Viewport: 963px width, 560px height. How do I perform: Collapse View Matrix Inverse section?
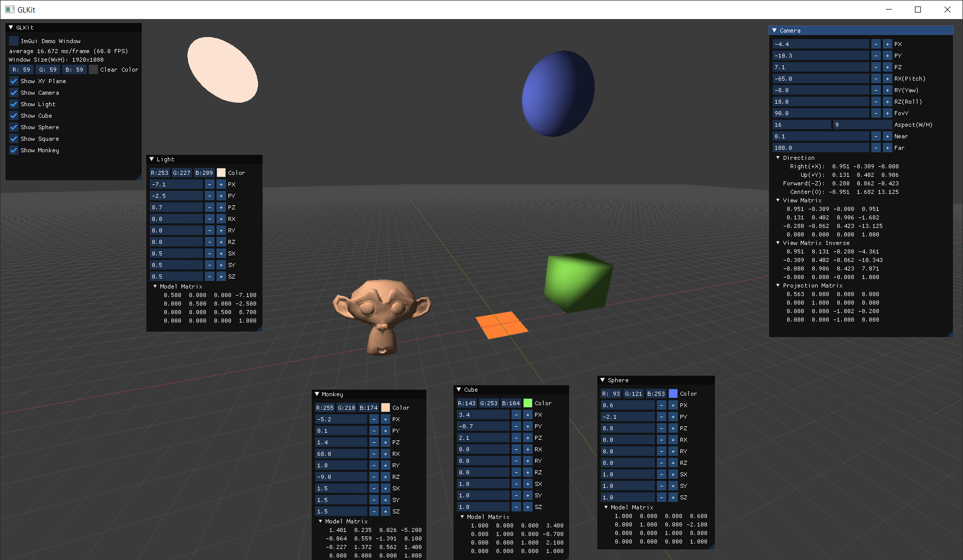[778, 243]
